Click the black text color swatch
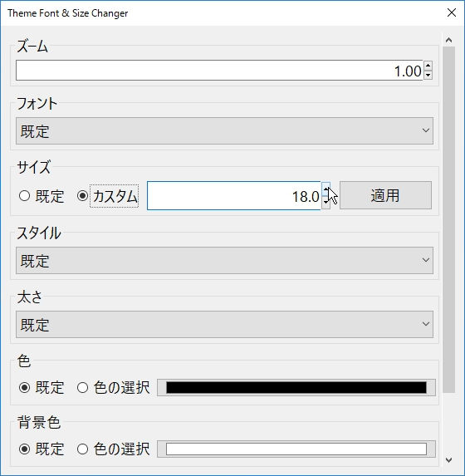The image size is (465, 476). (x=296, y=388)
